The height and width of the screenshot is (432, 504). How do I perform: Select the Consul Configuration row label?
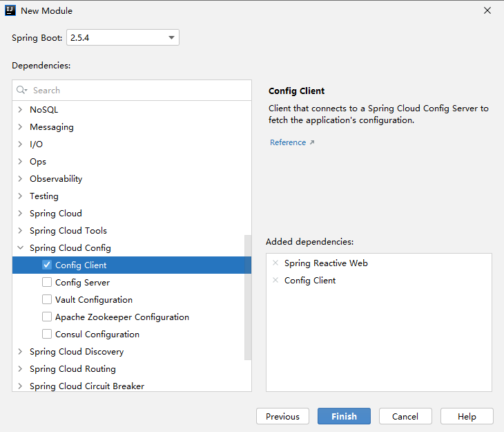pos(97,334)
